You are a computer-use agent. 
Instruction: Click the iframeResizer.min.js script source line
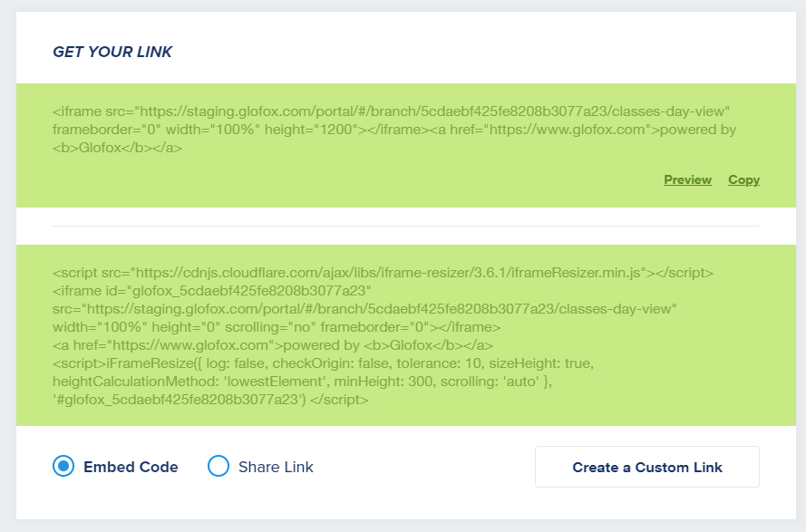[x=383, y=273]
